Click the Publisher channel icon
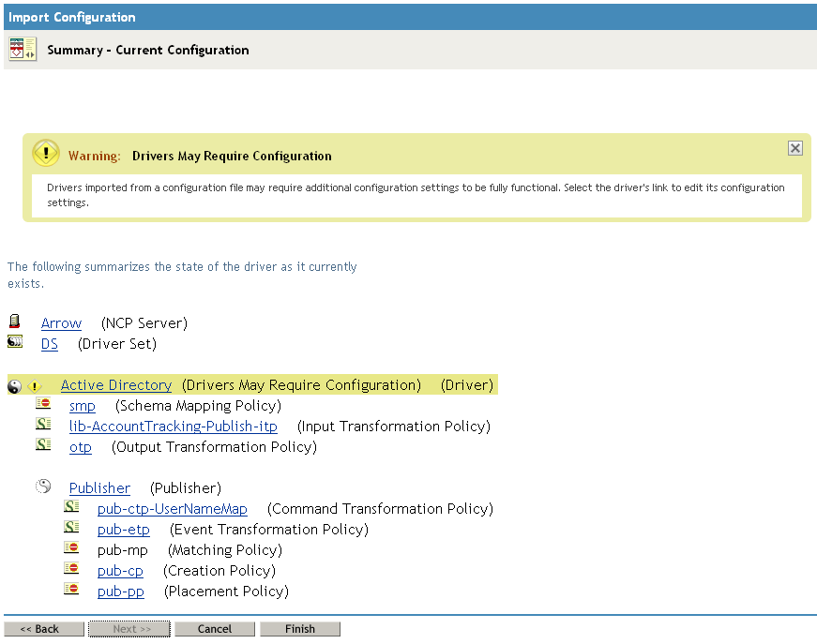The height and width of the screenshot is (644, 817). pos(43,487)
